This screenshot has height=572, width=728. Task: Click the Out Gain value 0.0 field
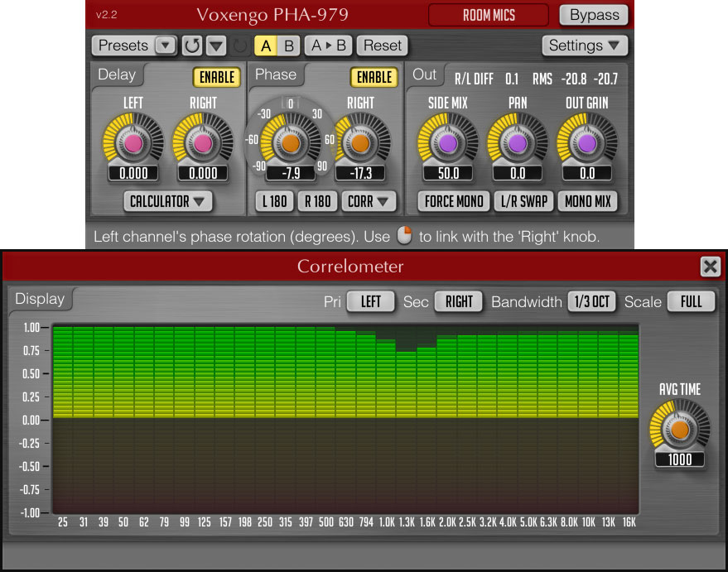587,174
